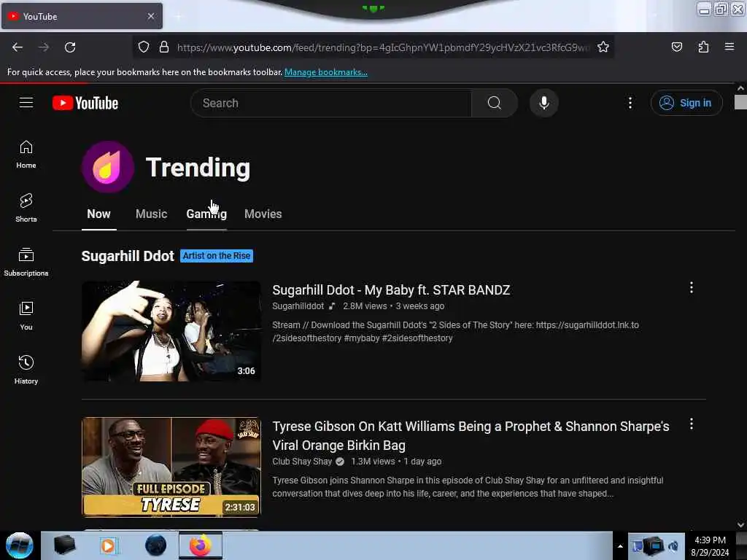This screenshot has height=560, width=747.
Task: Open options for Sugarhill Ddot video
Action: click(692, 287)
